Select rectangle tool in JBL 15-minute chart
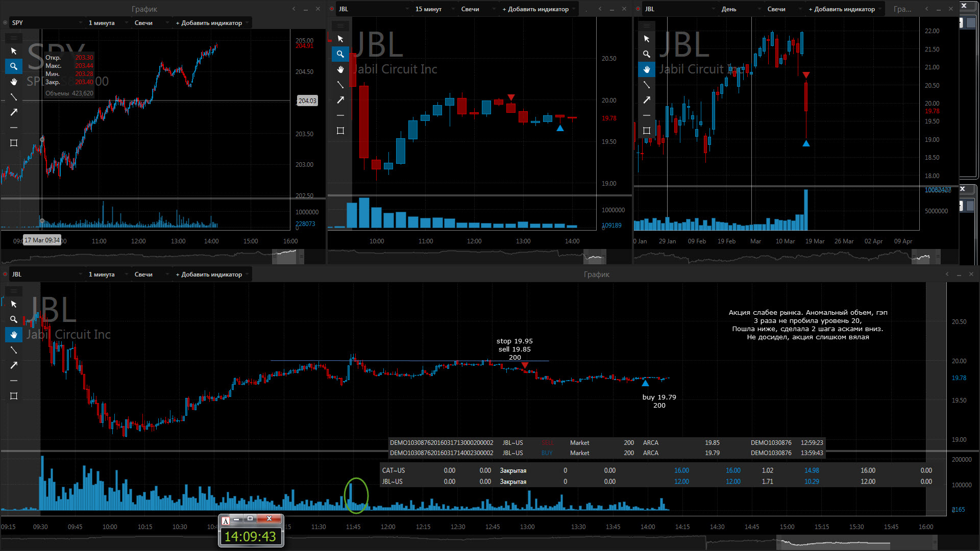980x551 pixels. pyautogui.click(x=340, y=131)
